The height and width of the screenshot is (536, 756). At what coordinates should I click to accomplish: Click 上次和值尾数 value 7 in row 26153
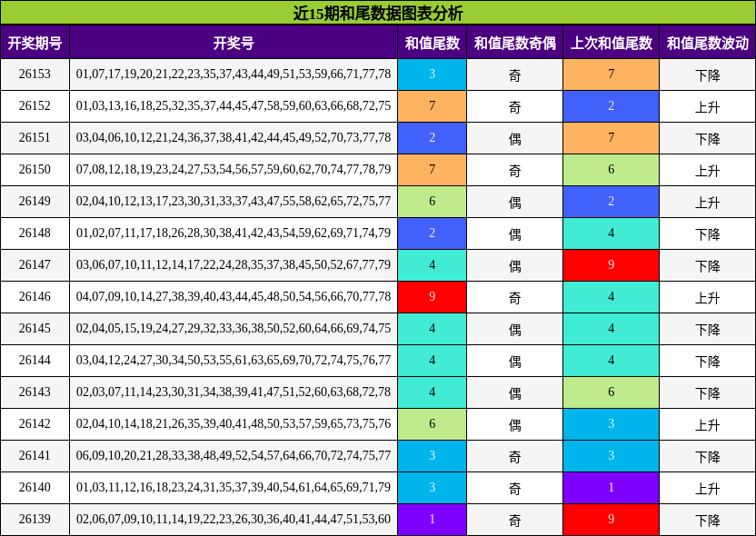tap(611, 74)
